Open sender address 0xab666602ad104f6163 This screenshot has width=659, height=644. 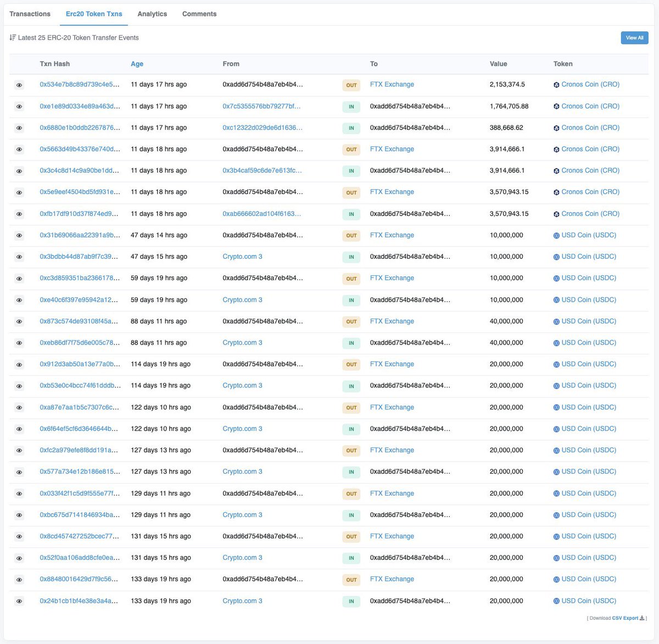coord(262,214)
